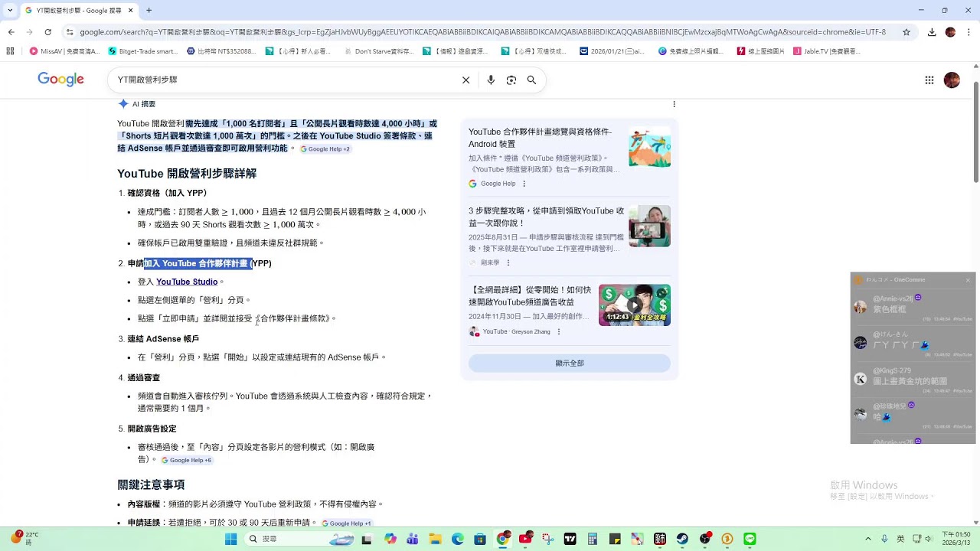Screen dimensions: 980x551
Task: Click the heading 關鍵注意事項
Action: (x=151, y=485)
